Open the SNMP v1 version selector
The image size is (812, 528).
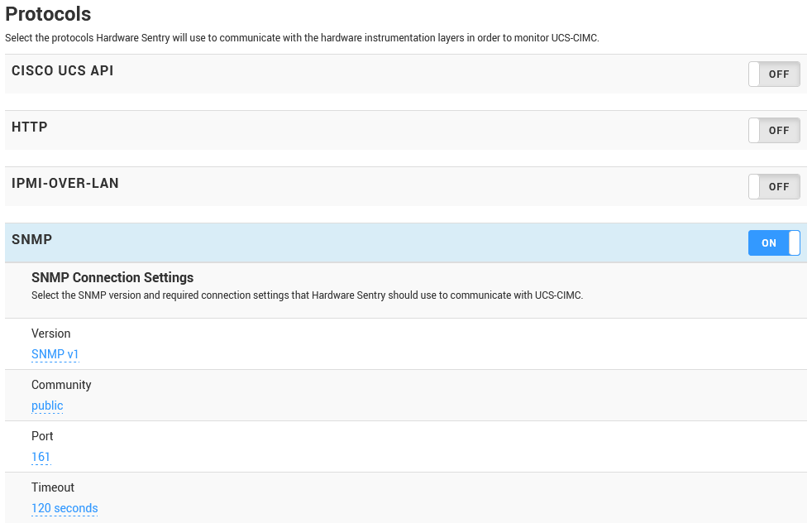click(55, 354)
